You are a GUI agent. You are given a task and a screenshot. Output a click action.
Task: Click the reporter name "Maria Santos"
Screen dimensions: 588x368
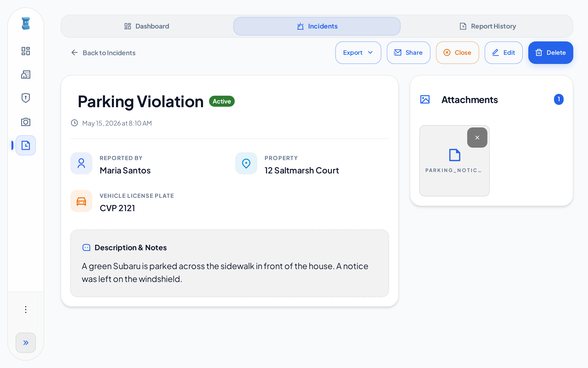(x=125, y=170)
